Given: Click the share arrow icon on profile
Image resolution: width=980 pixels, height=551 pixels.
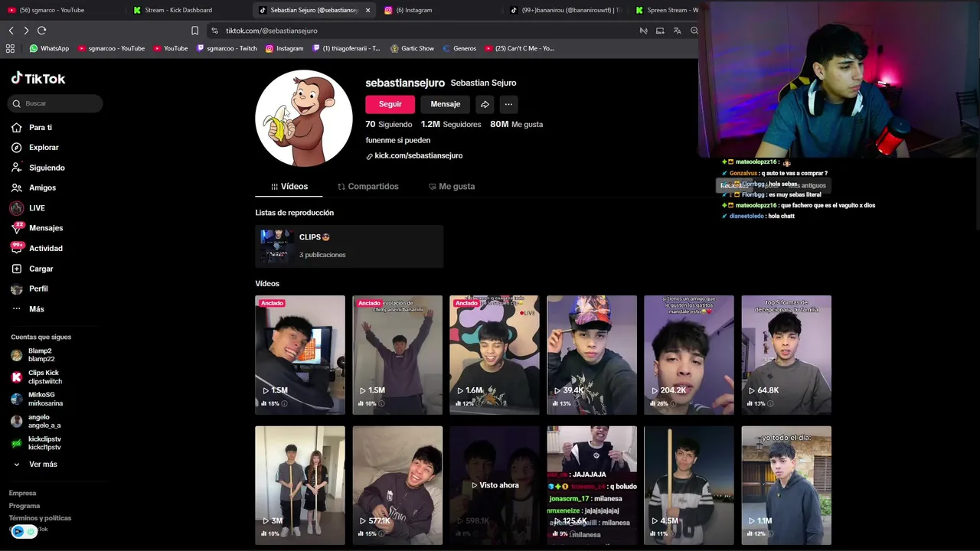Looking at the screenshot, I should [x=485, y=104].
